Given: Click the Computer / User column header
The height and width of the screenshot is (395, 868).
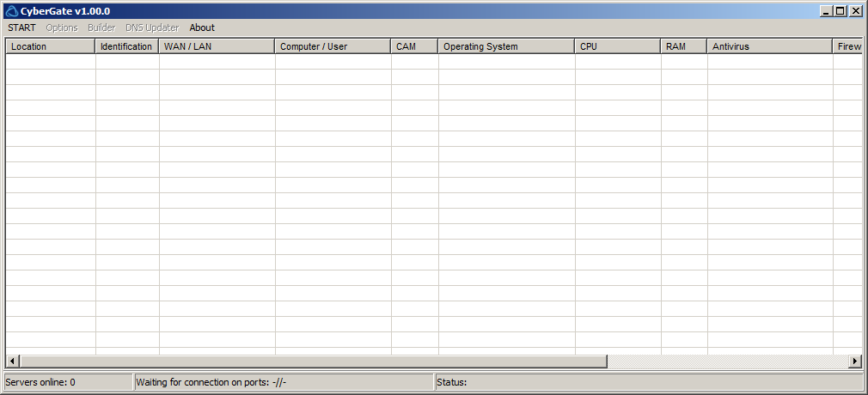Looking at the screenshot, I should click(333, 46).
